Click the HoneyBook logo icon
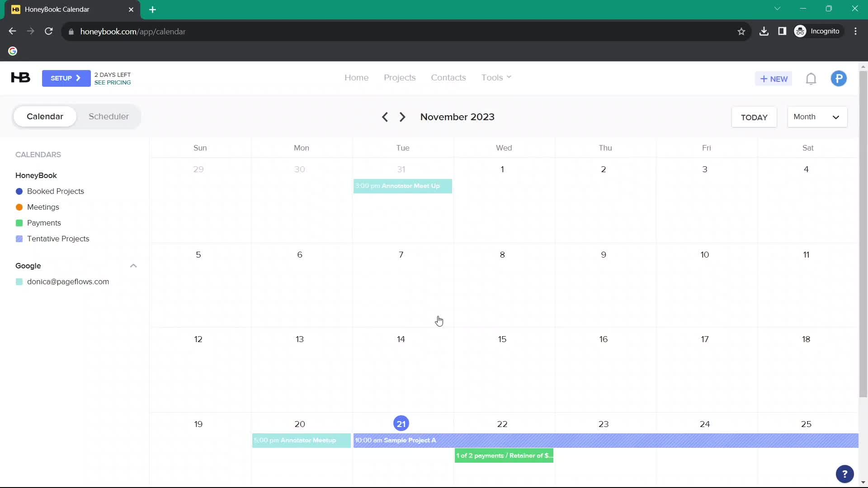The height and width of the screenshot is (488, 868). pos(20,78)
